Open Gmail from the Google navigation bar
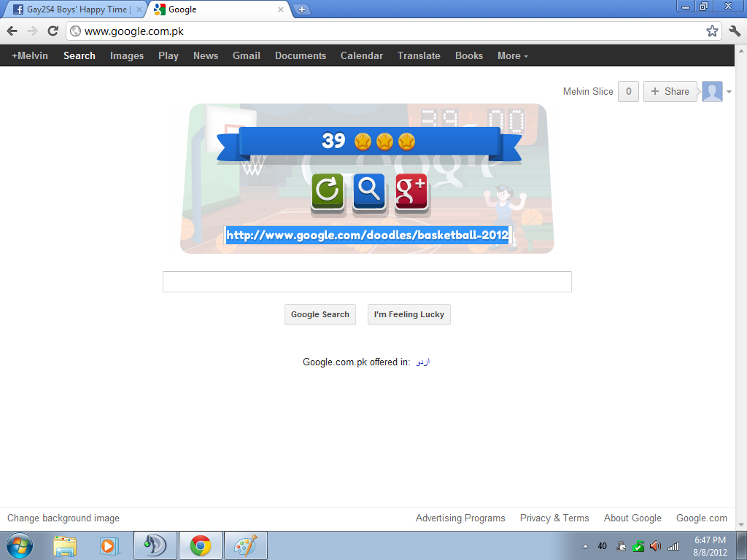The height and width of the screenshot is (560, 747). coord(247,55)
